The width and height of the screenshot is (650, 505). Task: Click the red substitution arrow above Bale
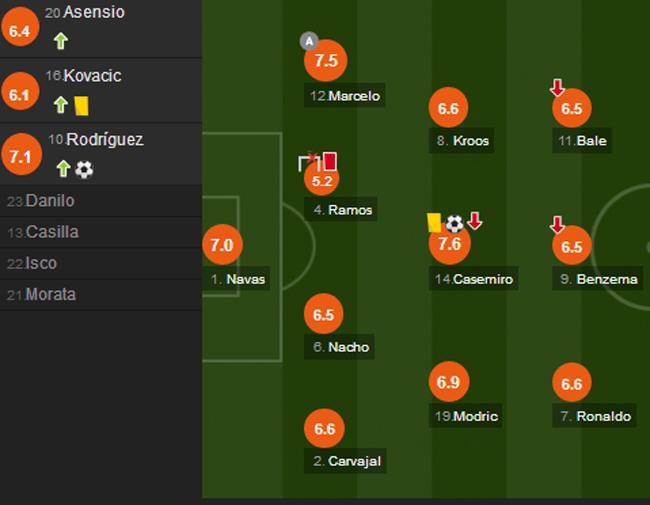557,88
